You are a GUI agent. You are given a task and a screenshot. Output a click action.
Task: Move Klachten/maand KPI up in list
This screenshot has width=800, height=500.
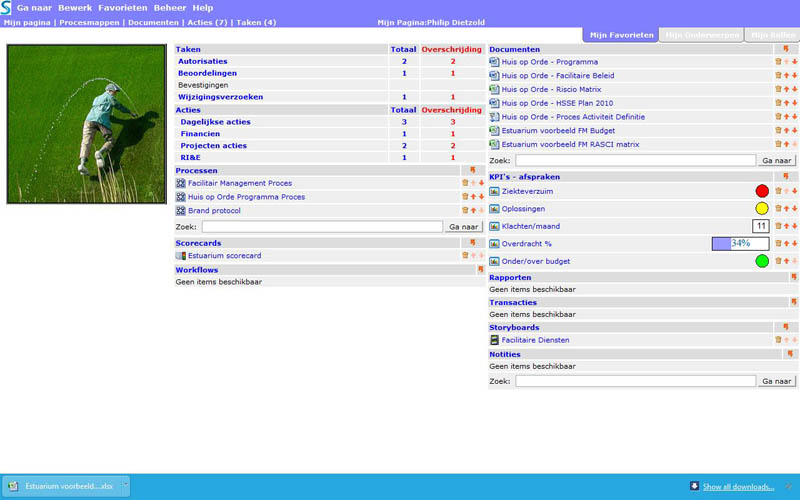(786, 226)
